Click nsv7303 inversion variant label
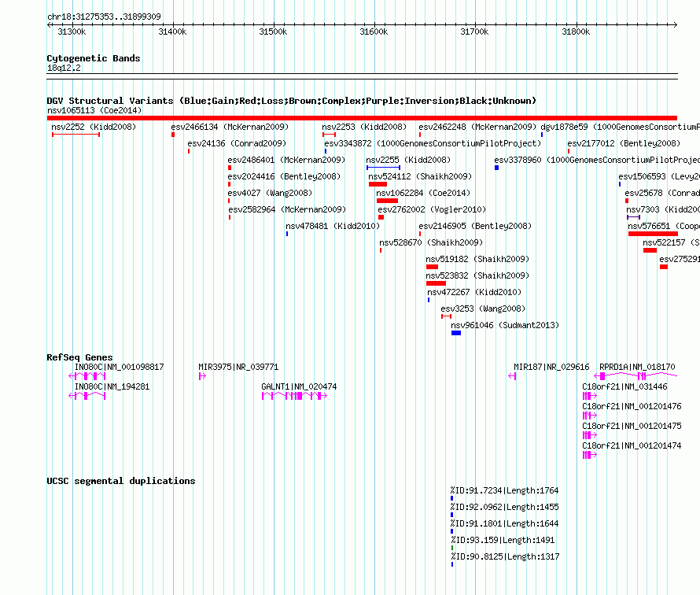 (x=663, y=209)
